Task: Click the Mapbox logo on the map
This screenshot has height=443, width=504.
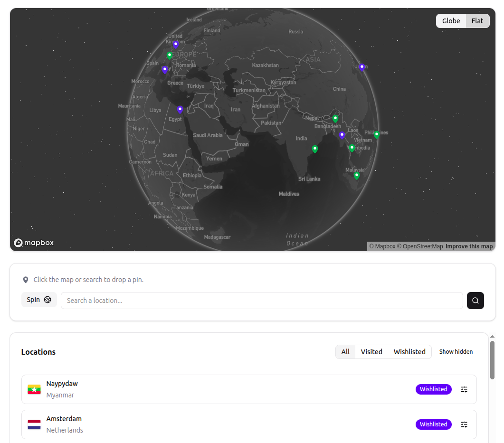Action: [33, 243]
